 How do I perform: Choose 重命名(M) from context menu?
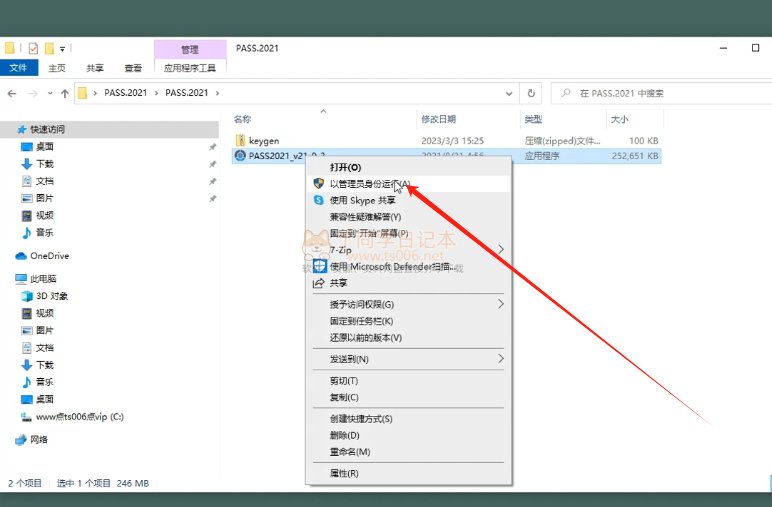[x=409, y=452]
